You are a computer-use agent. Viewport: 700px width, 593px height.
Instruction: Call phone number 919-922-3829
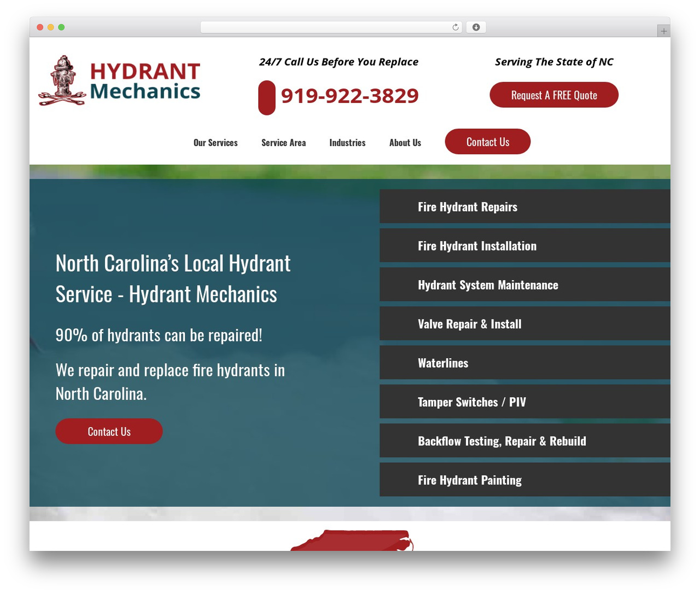tap(349, 96)
